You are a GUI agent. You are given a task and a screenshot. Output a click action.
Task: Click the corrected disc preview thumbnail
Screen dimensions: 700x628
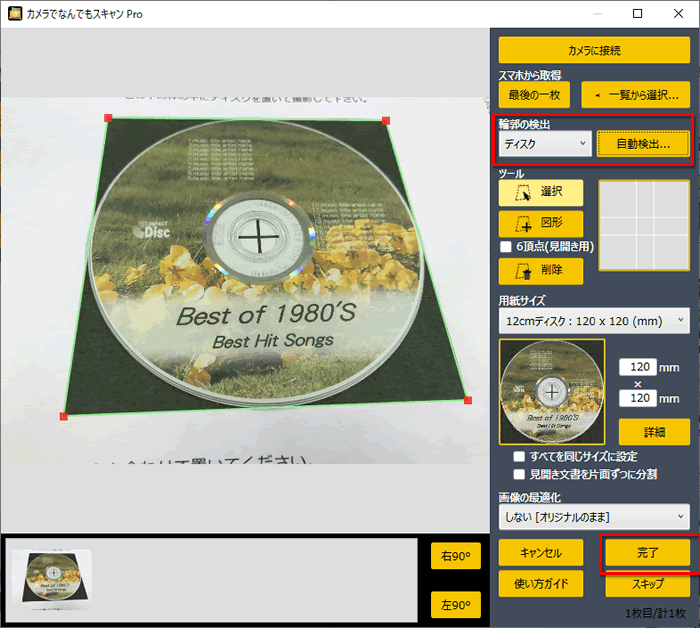tap(552, 391)
